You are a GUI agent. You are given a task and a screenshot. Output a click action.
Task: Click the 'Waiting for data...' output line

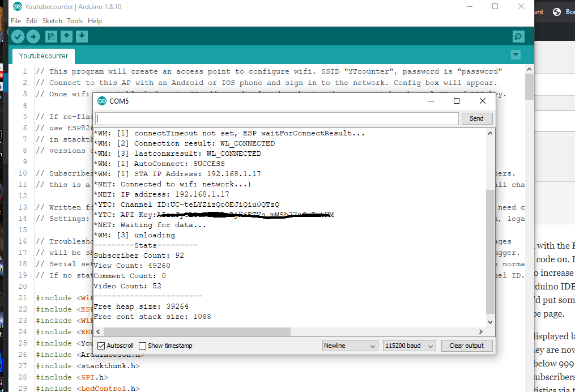point(150,225)
